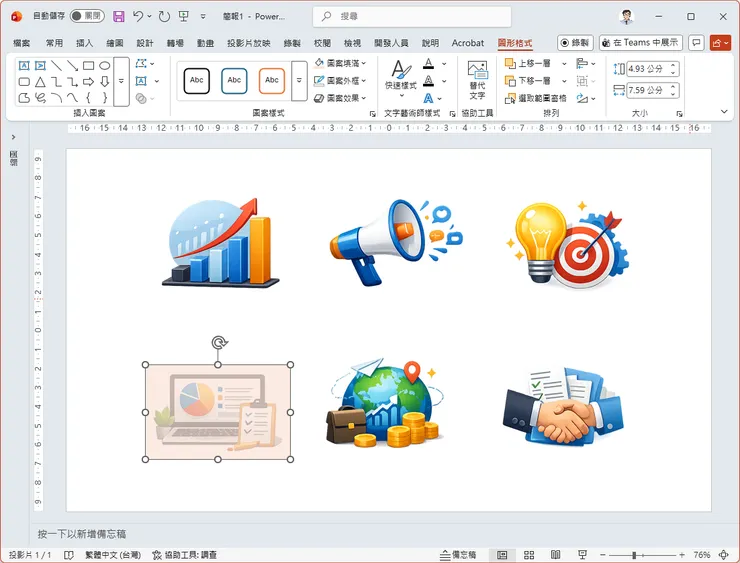Click the user account avatar

tap(626, 17)
